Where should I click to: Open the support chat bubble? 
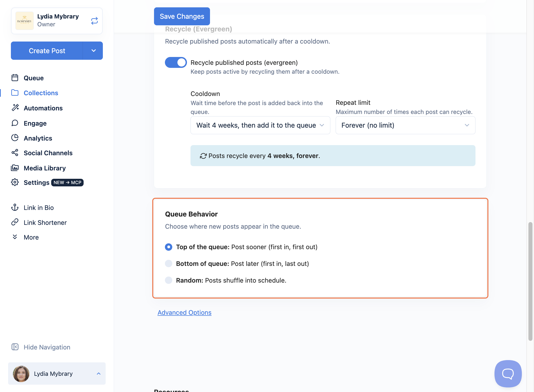click(x=508, y=374)
